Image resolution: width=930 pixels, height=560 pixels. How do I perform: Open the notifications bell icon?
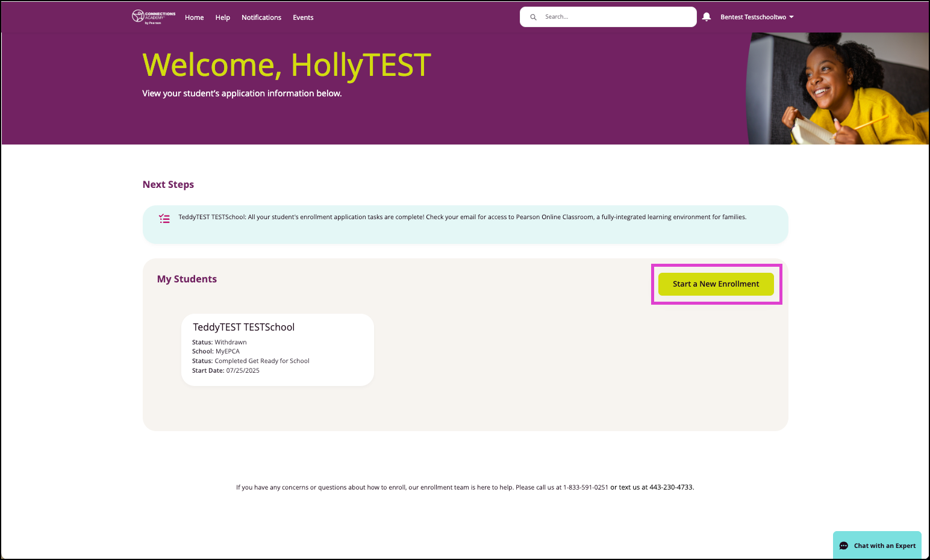point(707,17)
